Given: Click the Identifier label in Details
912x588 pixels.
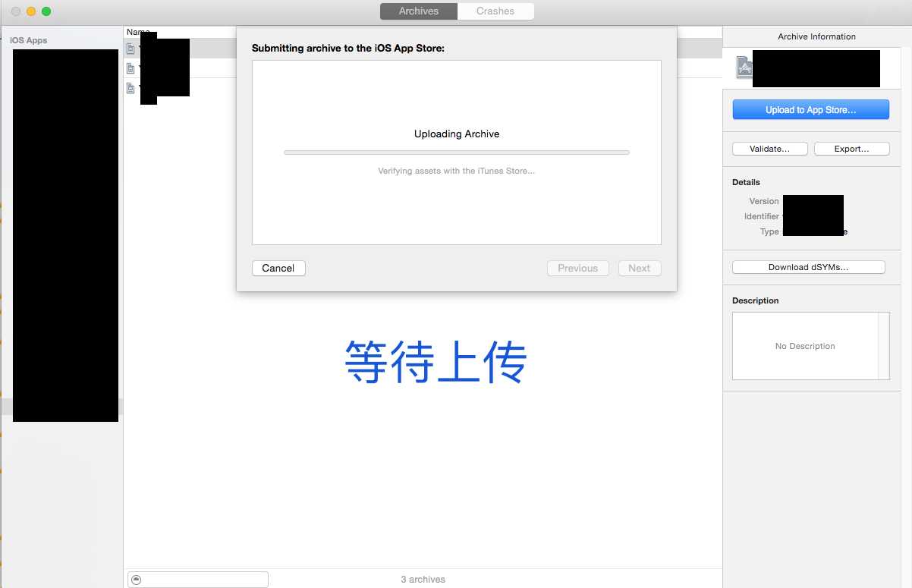Looking at the screenshot, I should tap(762, 216).
